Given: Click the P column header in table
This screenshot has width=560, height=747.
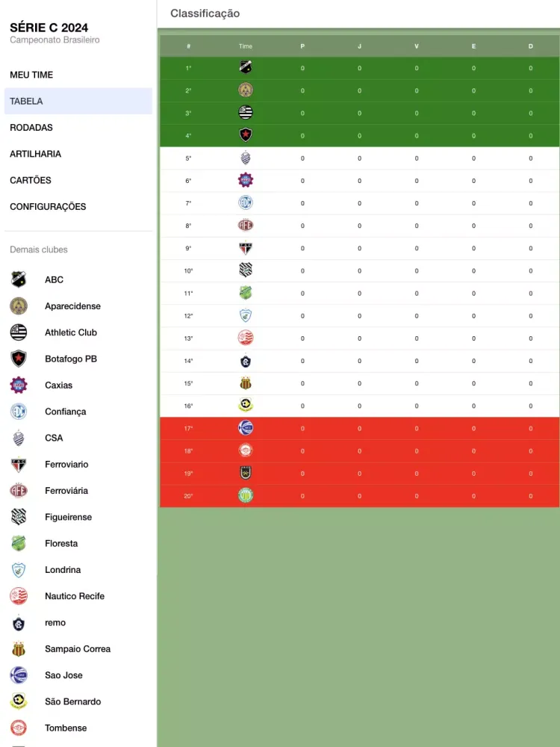Looking at the screenshot, I should coord(302,46).
